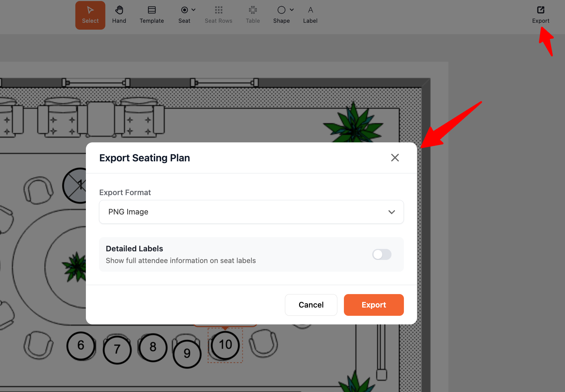Enable the Detailed Labels toggle

381,254
